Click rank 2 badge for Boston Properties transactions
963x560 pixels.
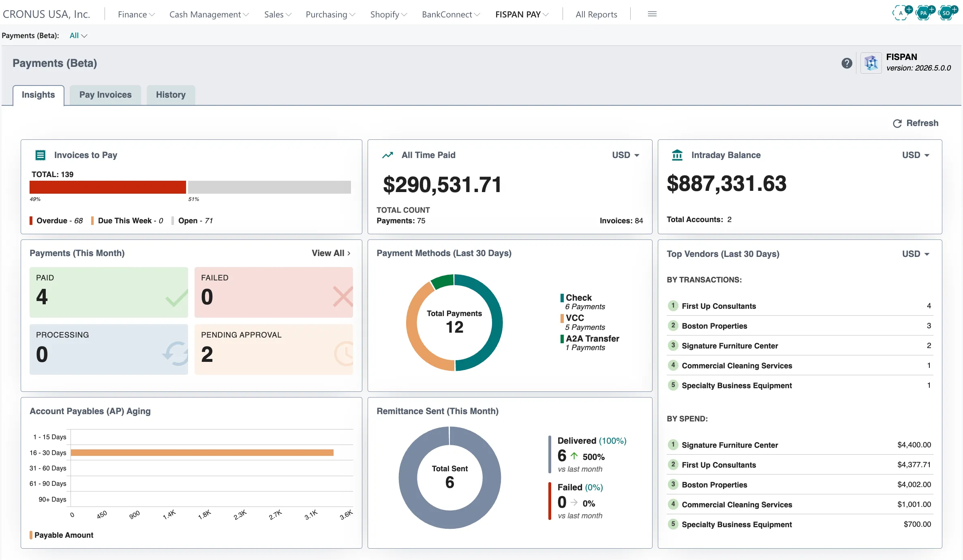(x=673, y=325)
